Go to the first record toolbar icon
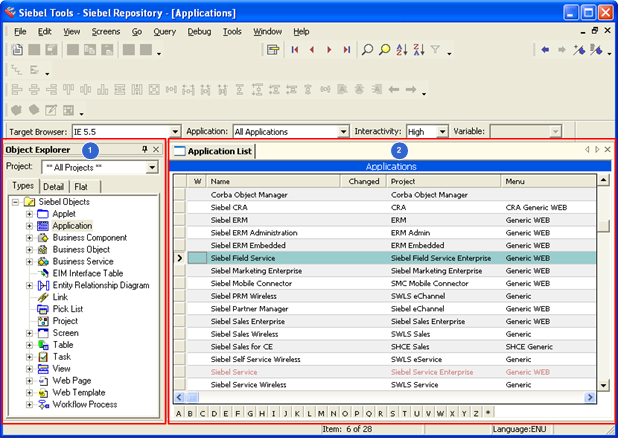This screenshot has width=618, height=438. [x=295, y=49]
